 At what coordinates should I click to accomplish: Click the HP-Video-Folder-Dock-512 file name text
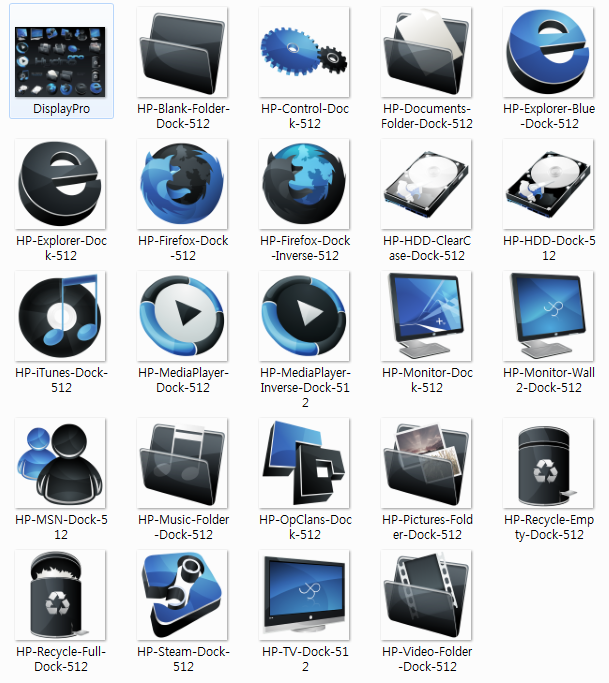427,659
